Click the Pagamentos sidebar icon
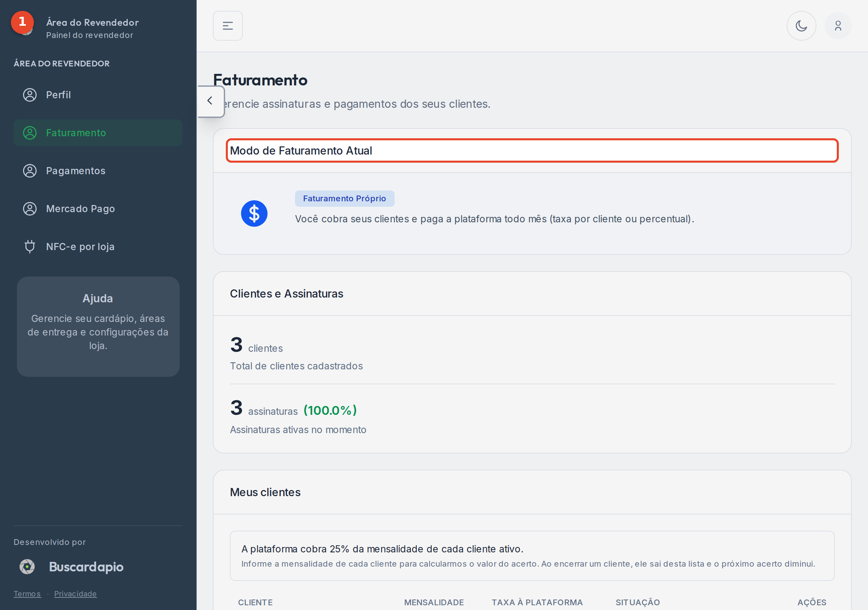The width and height of the screenshot is (868, 610). [30, 171]
